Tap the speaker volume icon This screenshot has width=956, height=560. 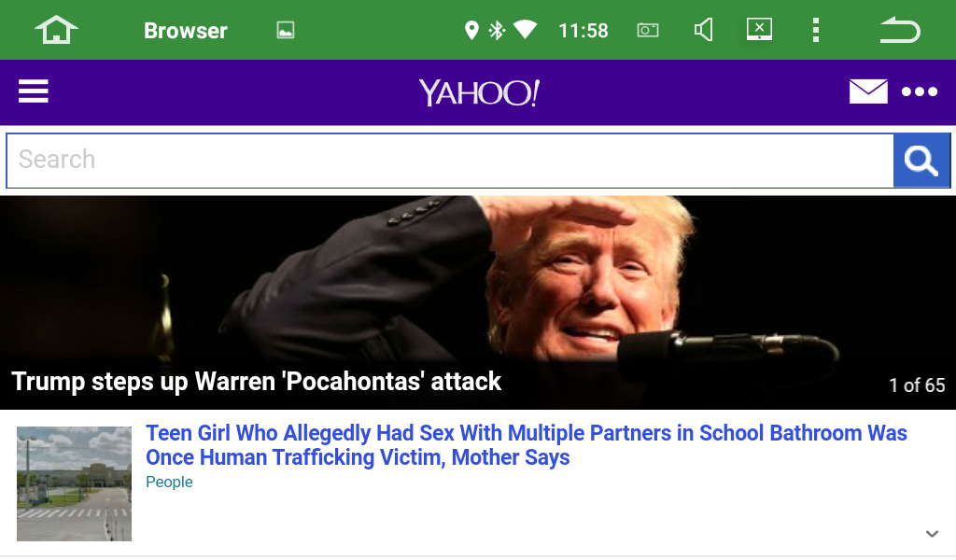[704, 31]
